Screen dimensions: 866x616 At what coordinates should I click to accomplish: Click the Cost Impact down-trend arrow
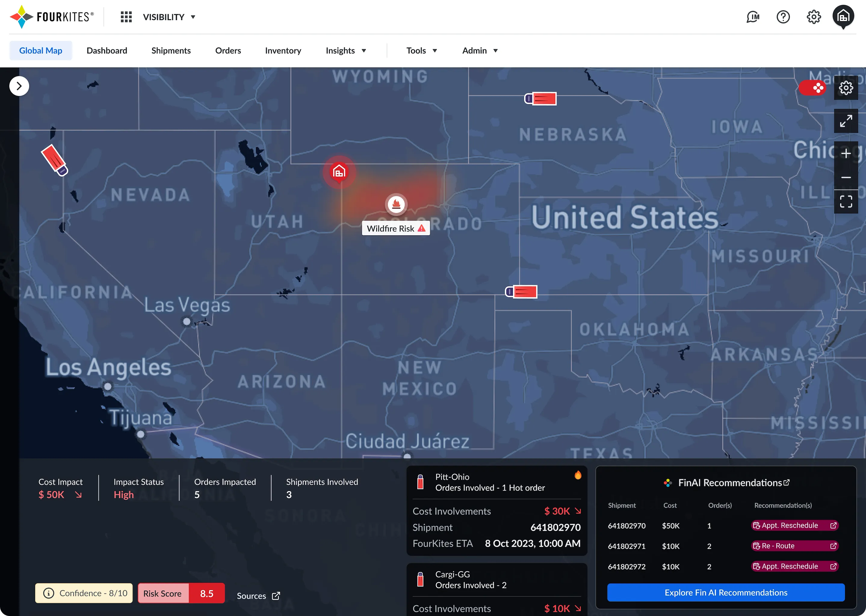pos(78,495)
